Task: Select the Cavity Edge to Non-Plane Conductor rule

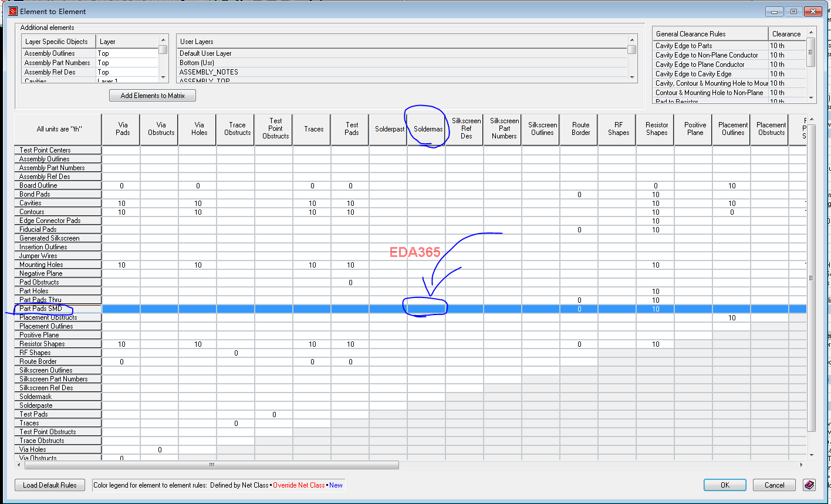Action: point(711,55)
